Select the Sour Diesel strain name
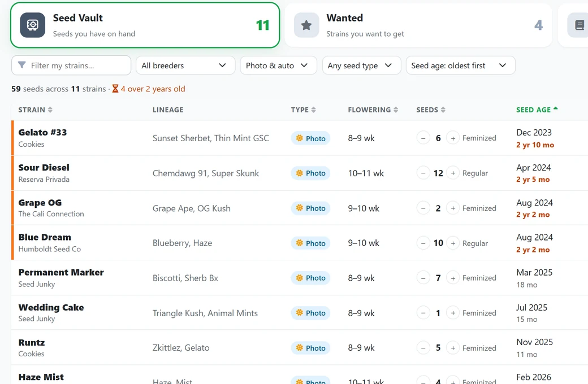 44,168
